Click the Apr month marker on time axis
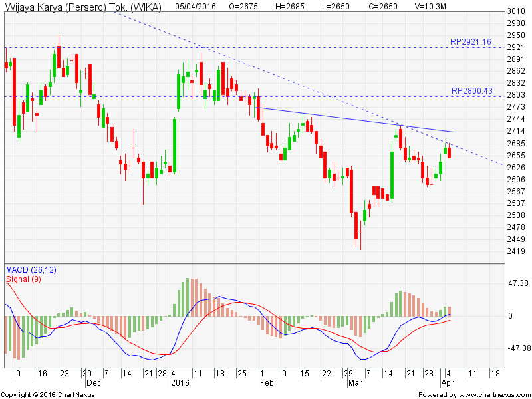The width and height of the screenshot is (532, 399). click(446, 384)
